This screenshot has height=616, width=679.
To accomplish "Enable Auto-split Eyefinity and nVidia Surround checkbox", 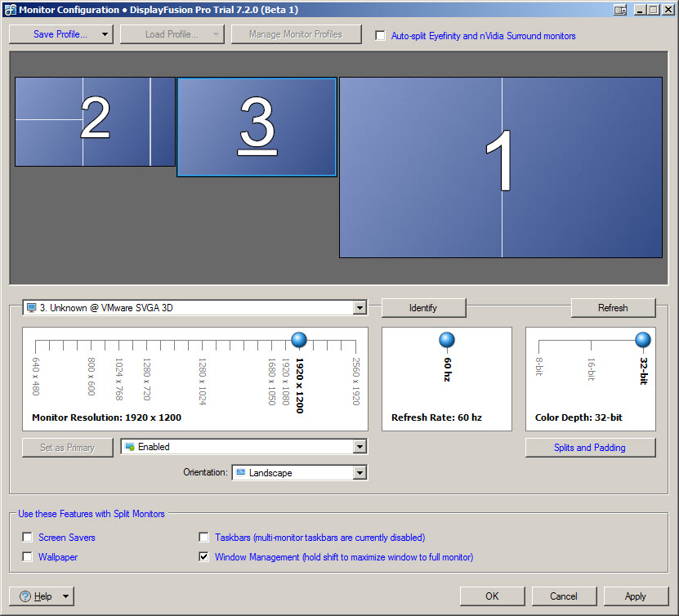I will click(380, 36).
